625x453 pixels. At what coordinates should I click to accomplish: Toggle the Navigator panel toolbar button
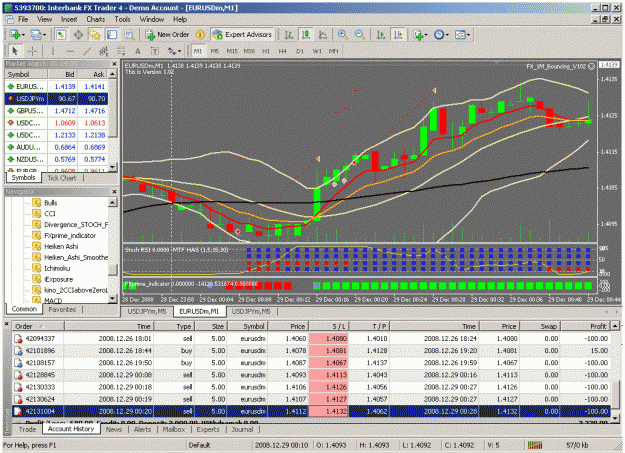point(95,35)
